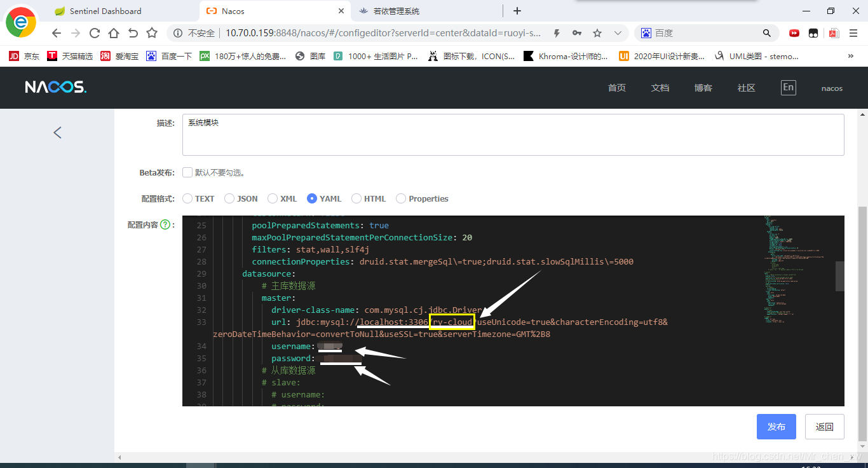The image size is (868, 468).
Task: Open the Khroma-设计师的 bookmark
Action: (566, 56)
